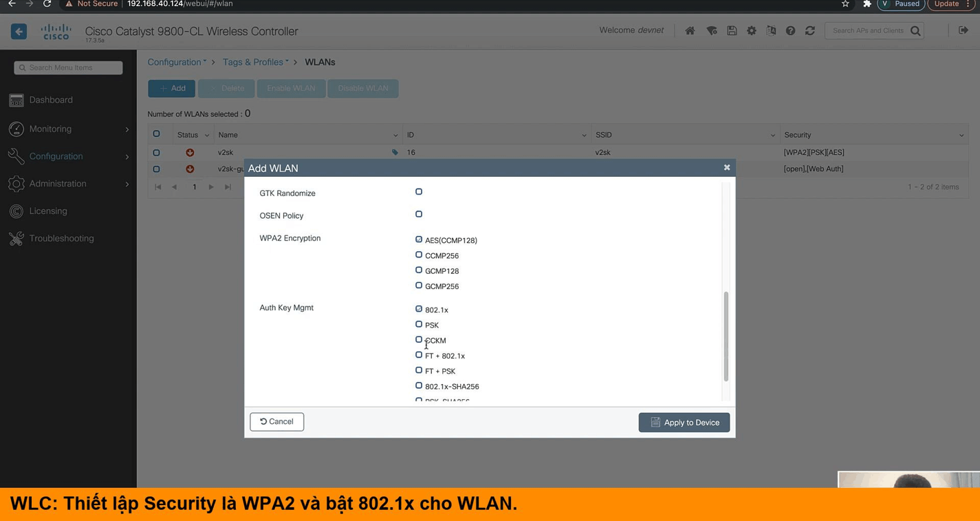Screen dimensions: 980x521
Task: Click the Paused profile button
Action: 900,4
